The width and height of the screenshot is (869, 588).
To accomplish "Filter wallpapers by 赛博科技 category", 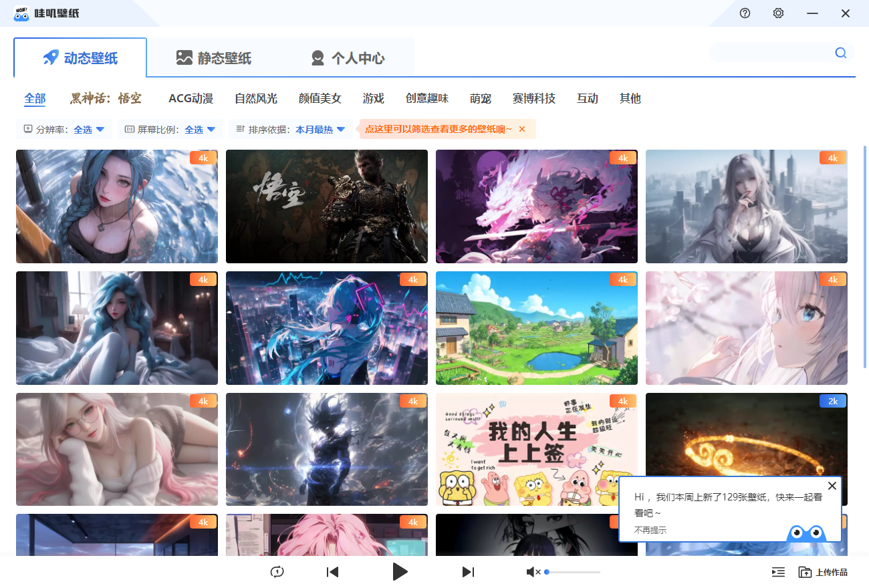I will click(533, 98).
